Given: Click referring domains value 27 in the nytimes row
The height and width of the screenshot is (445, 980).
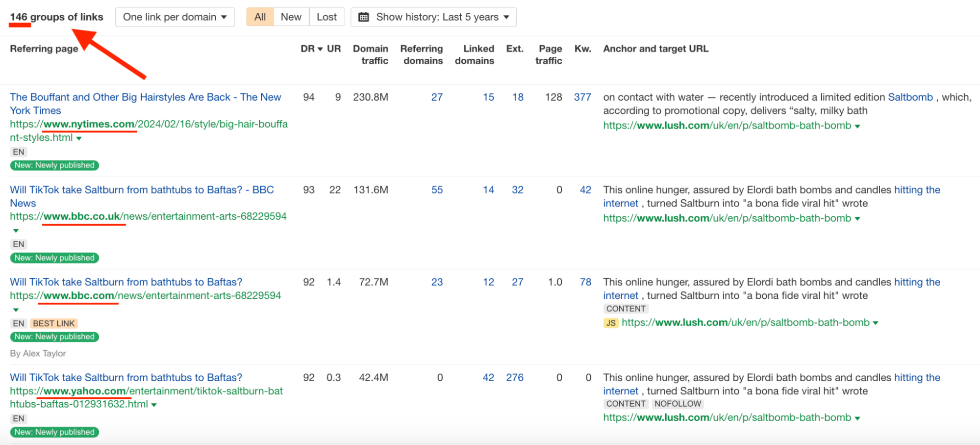Looking at the screenshot, I should 437,97.
